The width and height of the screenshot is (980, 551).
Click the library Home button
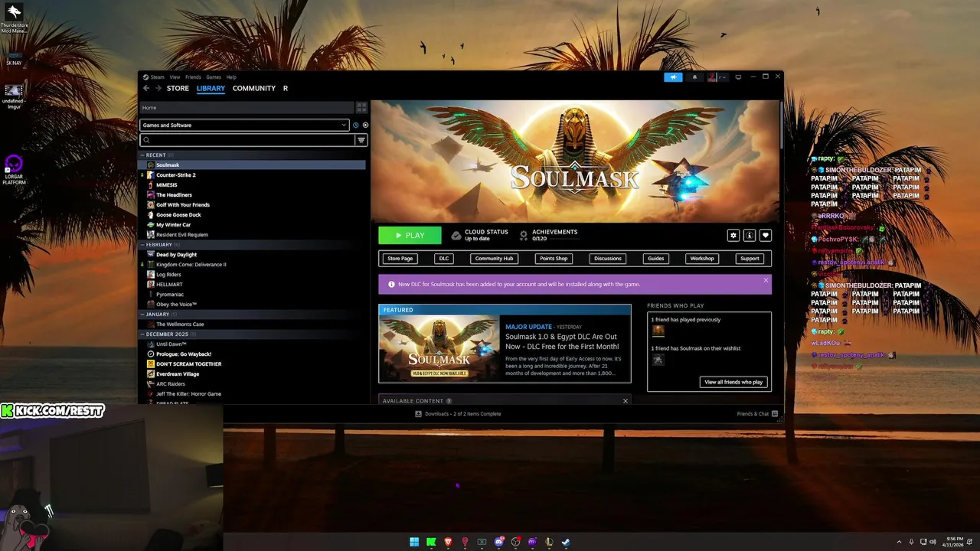click(x=247, y=108)
